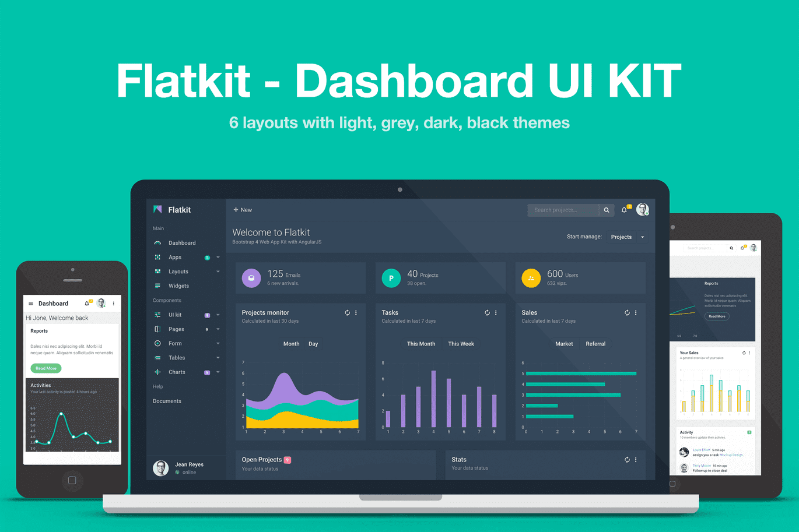This screenshot has width=799, height=532.
Task: Click the green Projects P icon circle
Action: click(391, 279)
